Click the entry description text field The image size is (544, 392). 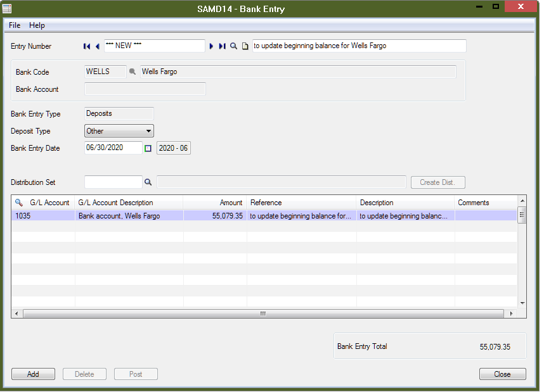click(x=359, y=46)
